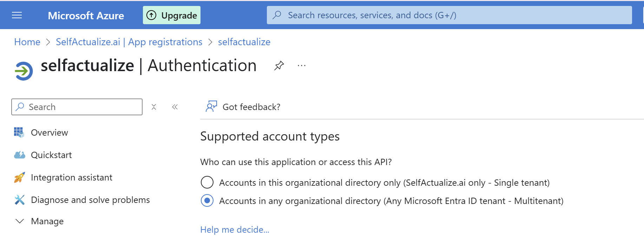Open the selfactualize breadcrumb link
This screenshot has height=239, width=644.
point(244,42)
